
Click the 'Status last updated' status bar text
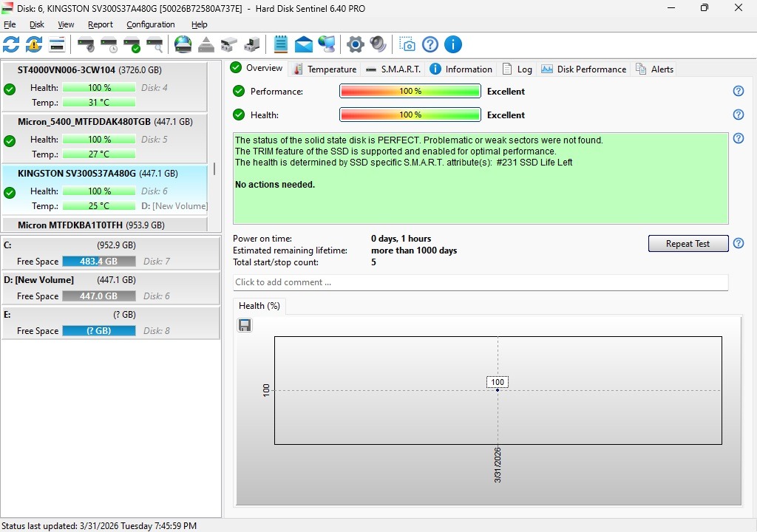pos(99,526)
